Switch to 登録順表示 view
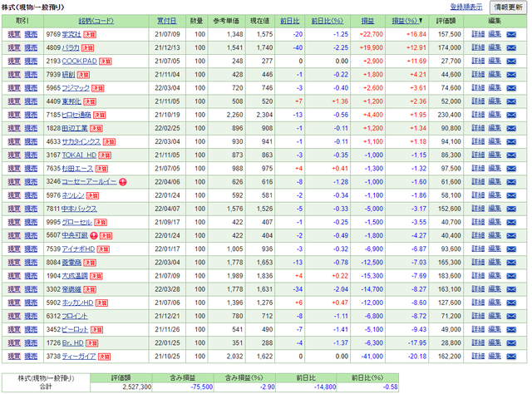The image size is (532, 394). pyautogui.click(x=466, y=7)
